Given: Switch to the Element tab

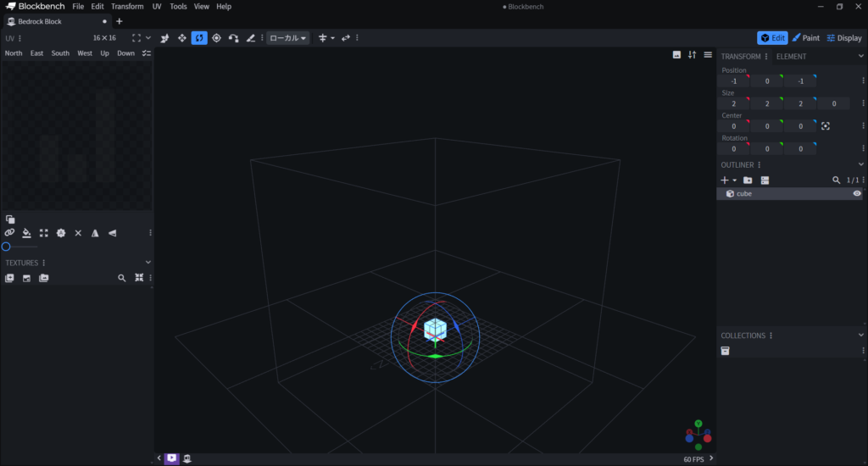Looking at the screenshot, I should coord(791,57).
